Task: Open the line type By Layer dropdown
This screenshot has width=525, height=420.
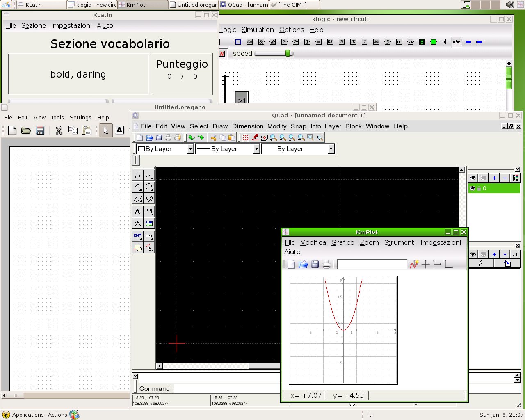Action: (x=298, y=149)
